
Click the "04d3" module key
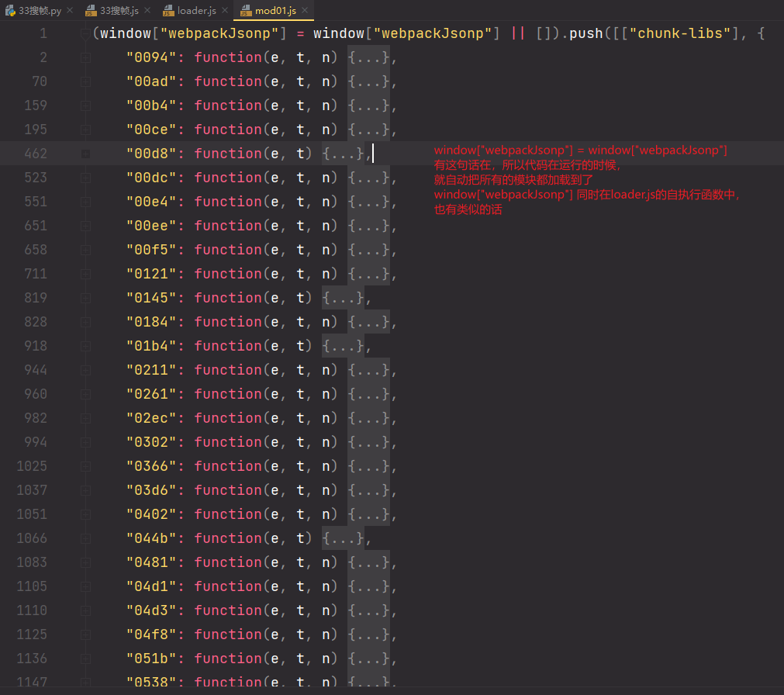coord(151,610)
